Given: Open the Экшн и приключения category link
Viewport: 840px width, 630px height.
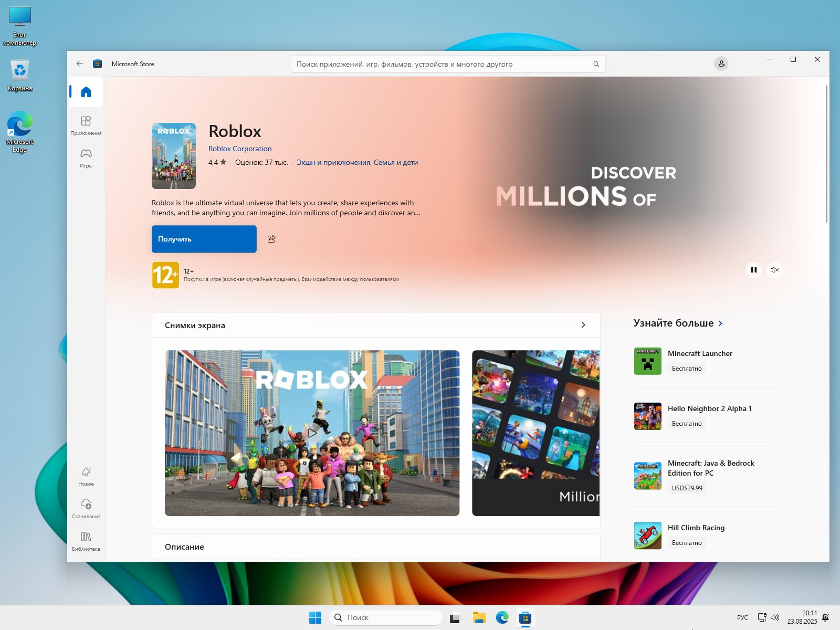Looking at the screenshot, I should point(333,162).
